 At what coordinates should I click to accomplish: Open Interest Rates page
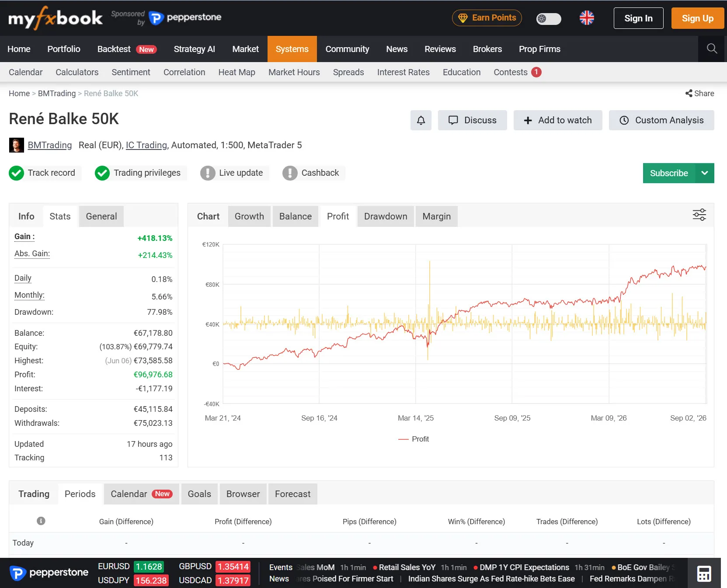[404, 72]
